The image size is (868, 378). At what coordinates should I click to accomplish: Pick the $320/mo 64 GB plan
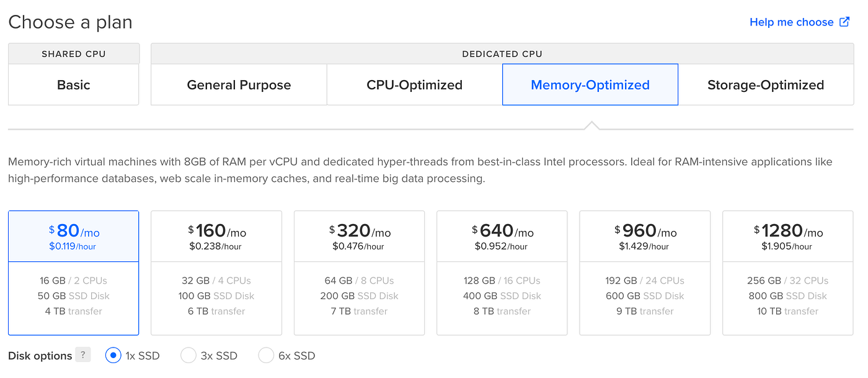pyautogui.click(x=359, y=273)
